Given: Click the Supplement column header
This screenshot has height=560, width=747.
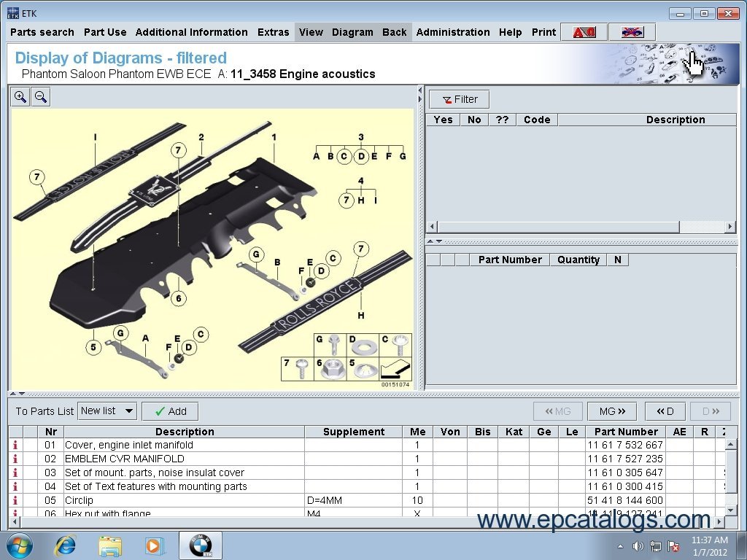Looking at the screenshot, I should coord(354,432).
